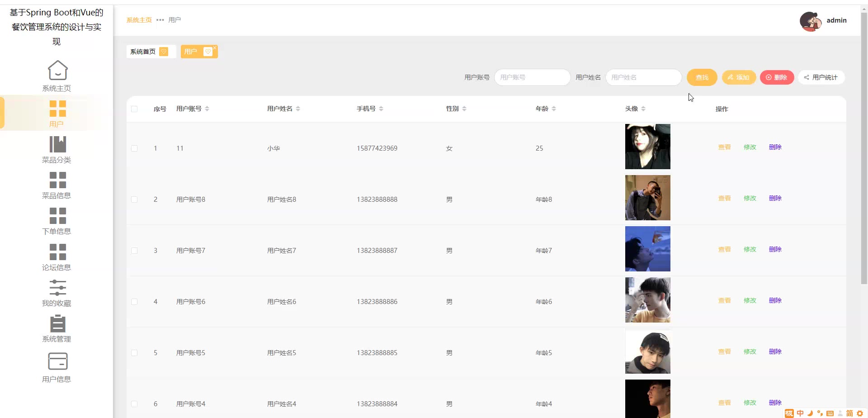Click the IME user account icon

(840, 413)
